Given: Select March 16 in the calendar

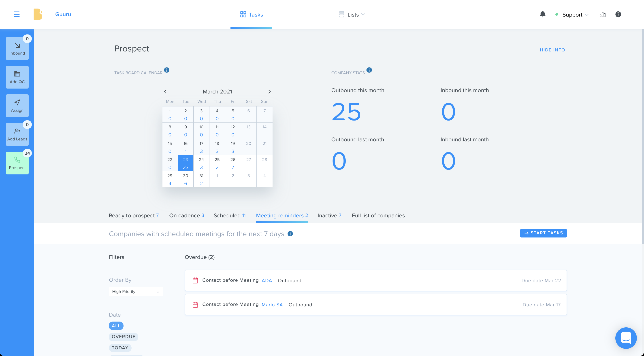Looking at the screenshot, I should tap(186, 147).
